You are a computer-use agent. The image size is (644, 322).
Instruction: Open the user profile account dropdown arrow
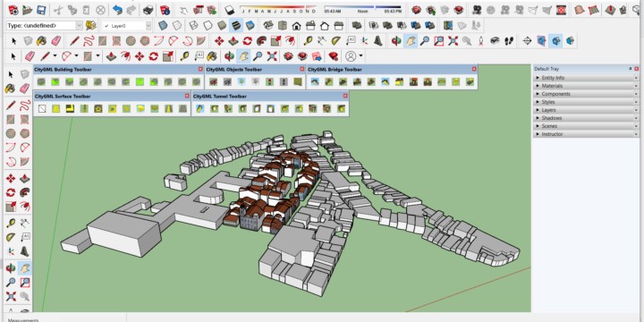(x=361, y=55)
